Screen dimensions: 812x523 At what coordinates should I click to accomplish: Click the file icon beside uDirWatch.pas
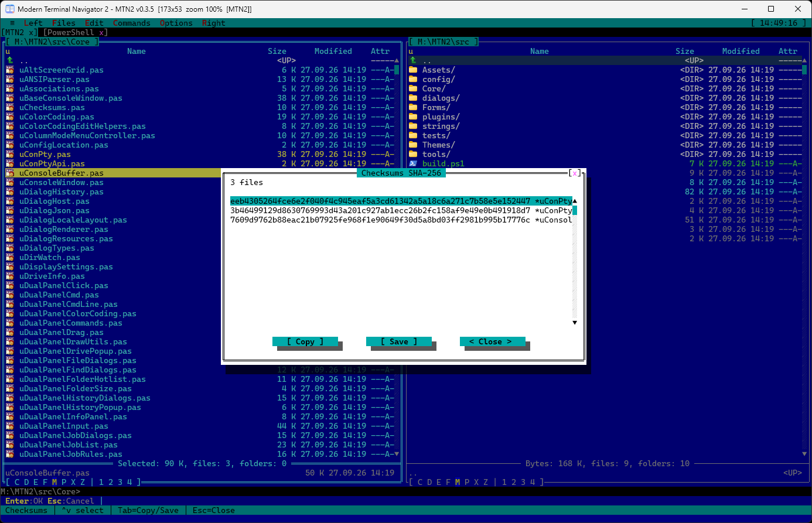point(9,257)
